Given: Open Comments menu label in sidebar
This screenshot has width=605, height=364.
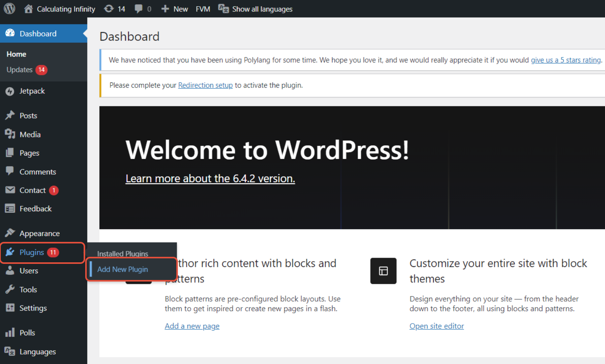Looking at the screenshot, I should (38, 172).
